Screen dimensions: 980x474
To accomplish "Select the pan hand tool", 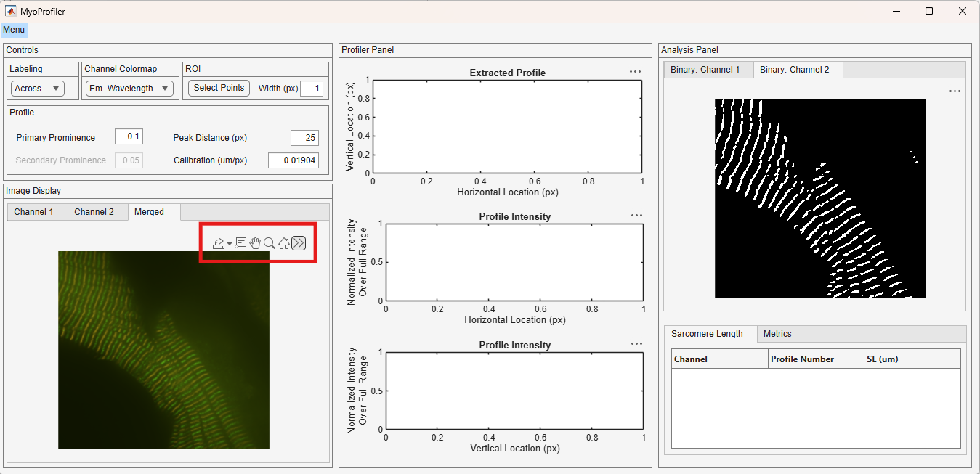I will click(x=255, y=243).
